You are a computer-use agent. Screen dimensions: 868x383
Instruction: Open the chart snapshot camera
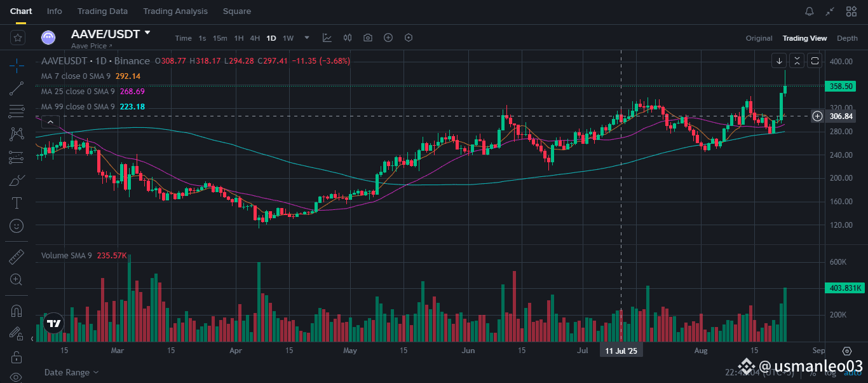[x=368, y=38]
